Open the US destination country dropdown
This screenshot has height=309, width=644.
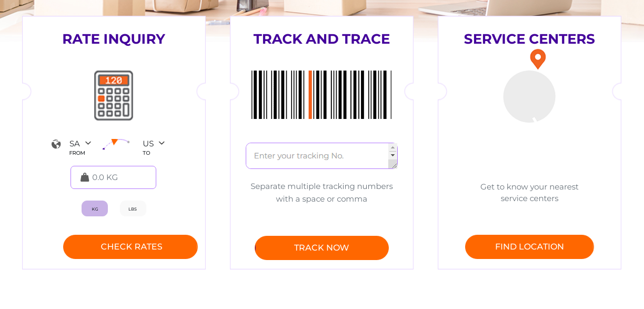pos(154,143)
